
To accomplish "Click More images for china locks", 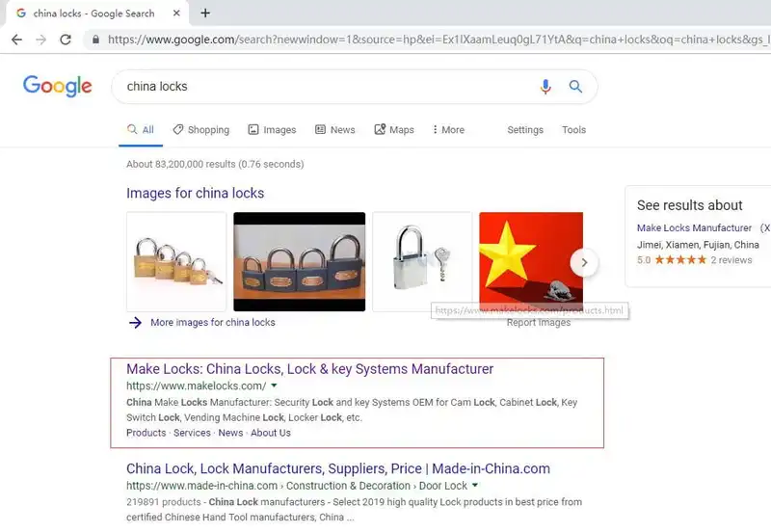I will pyautogui.click(x=212, y=323).
